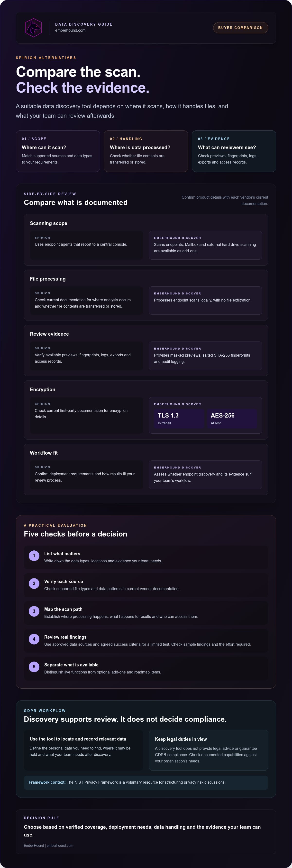Click step 4 circle for Review real findings
Screen dimensions: 292x868
[x=34, y=639]
